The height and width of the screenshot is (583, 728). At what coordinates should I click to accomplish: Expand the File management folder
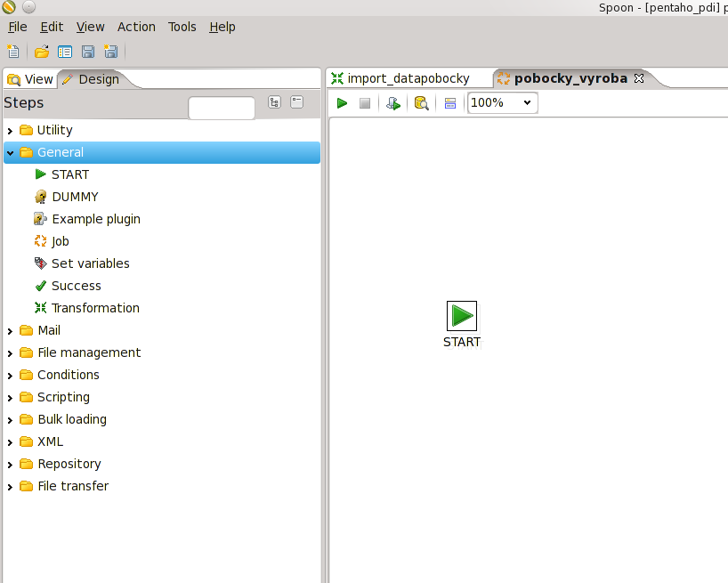click(x=11, y=353)
